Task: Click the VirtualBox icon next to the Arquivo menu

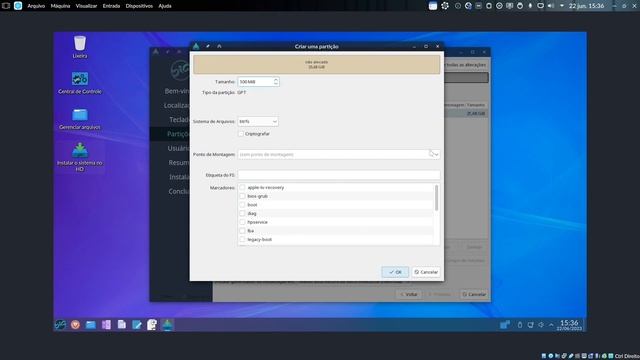Action: [x=18, y=6]
